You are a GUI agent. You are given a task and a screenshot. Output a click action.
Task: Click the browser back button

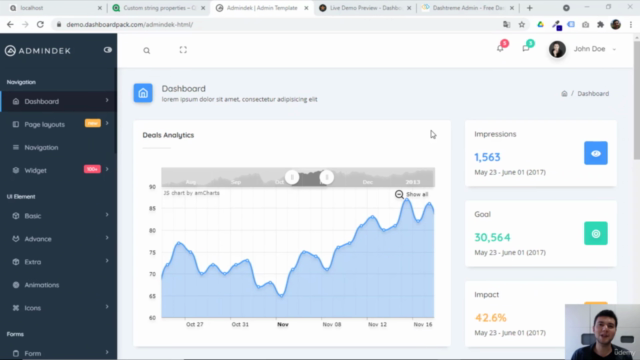click(10, 24)
